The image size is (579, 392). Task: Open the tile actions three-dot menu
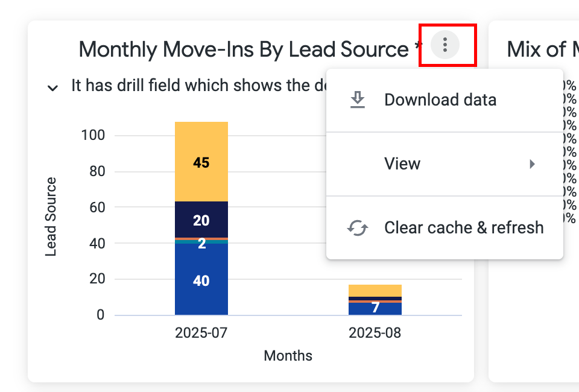[x=445, y=44]
